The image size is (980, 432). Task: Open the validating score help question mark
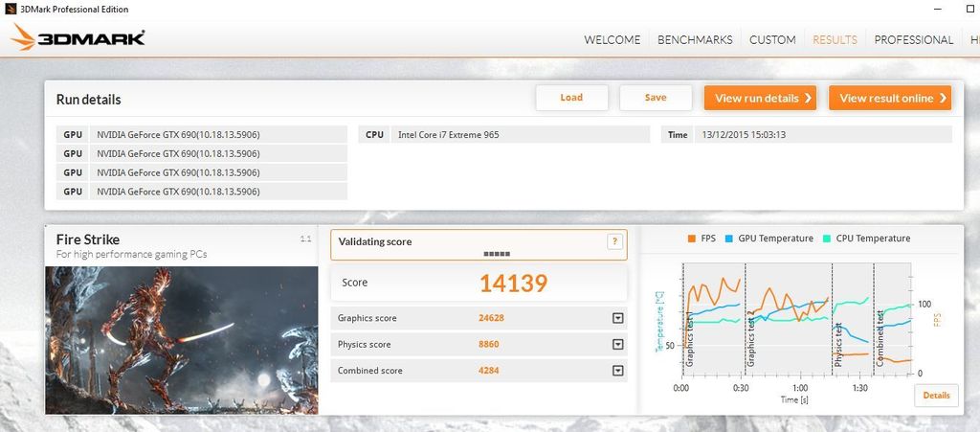coord(614,241)
